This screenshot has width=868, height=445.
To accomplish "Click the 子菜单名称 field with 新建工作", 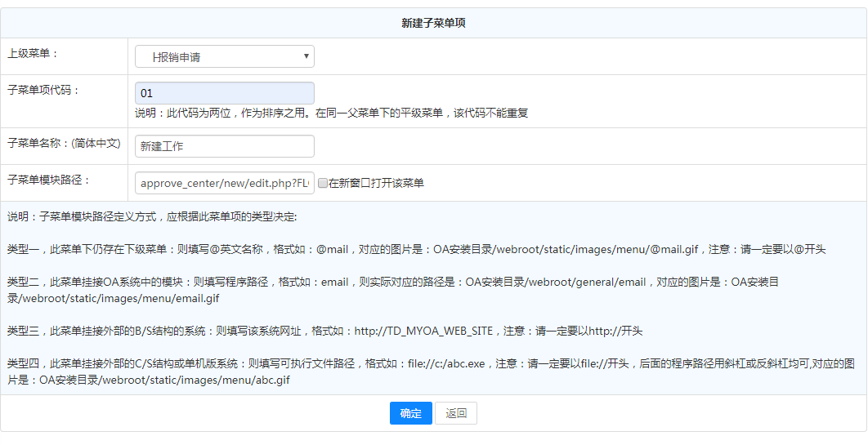I will click(x=224, y=146).
